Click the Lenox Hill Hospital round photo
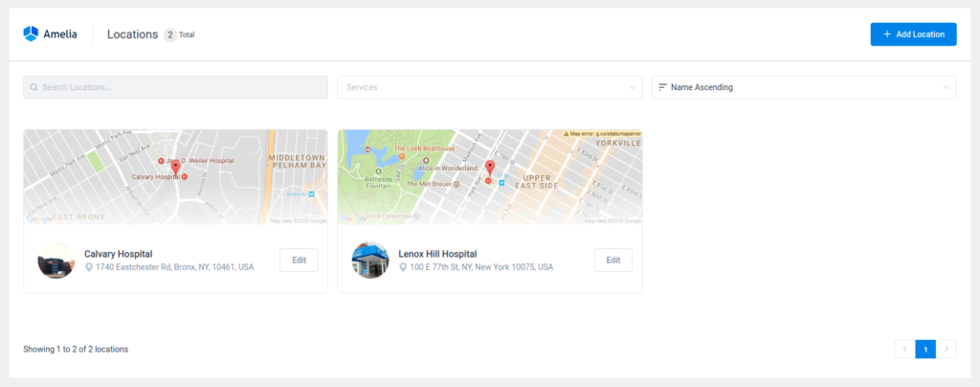Screen dimensions: 980x387 click(370, 261)
